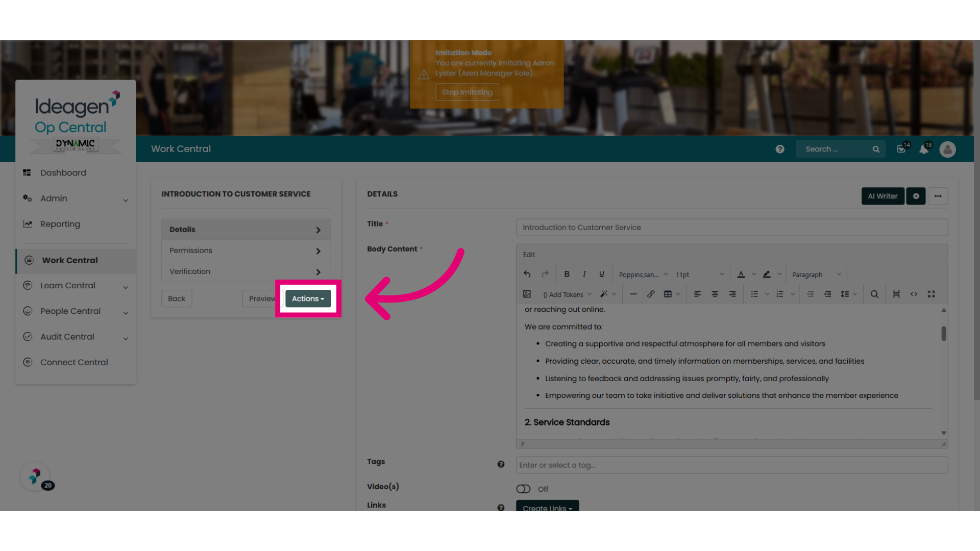Expand Audit Central sidebar section
980x551 pixels.
(x=76, y=337)
